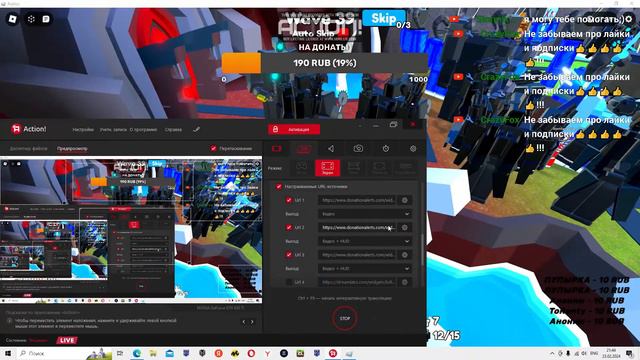The width and height of the screenshot is (640, 360).
Task: Toggle the Url 4 checkbox
Action: coord(289,282)
